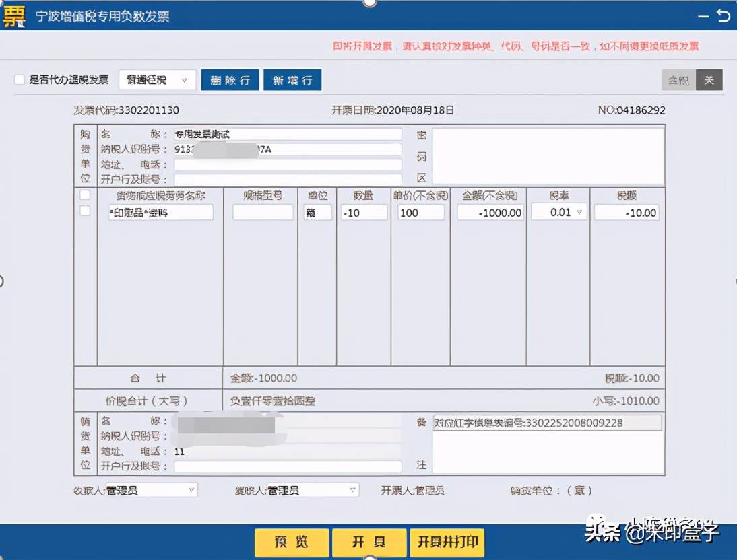Click the invoice number NO:04186292

pos(631,110)
